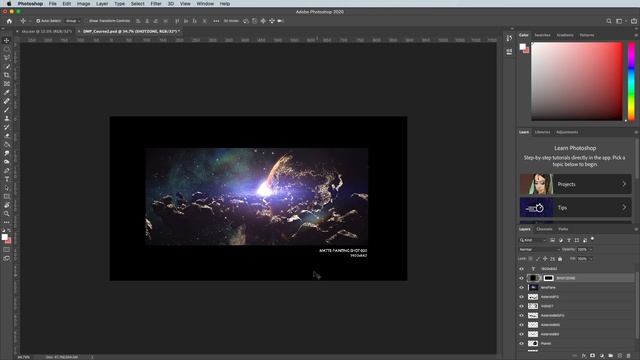Select the Move tool in the toolbar
The width and height of the screenshot is (640, 360).
(7, 40)
